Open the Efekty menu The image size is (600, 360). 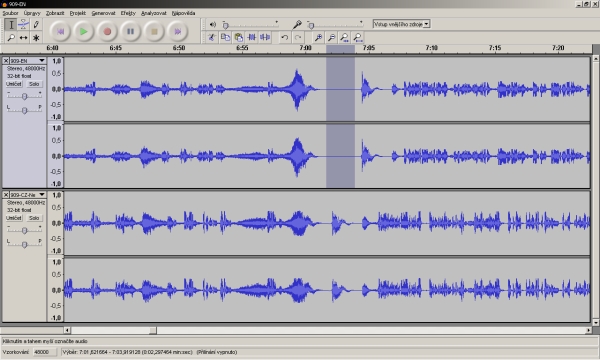tap(128, 13)
